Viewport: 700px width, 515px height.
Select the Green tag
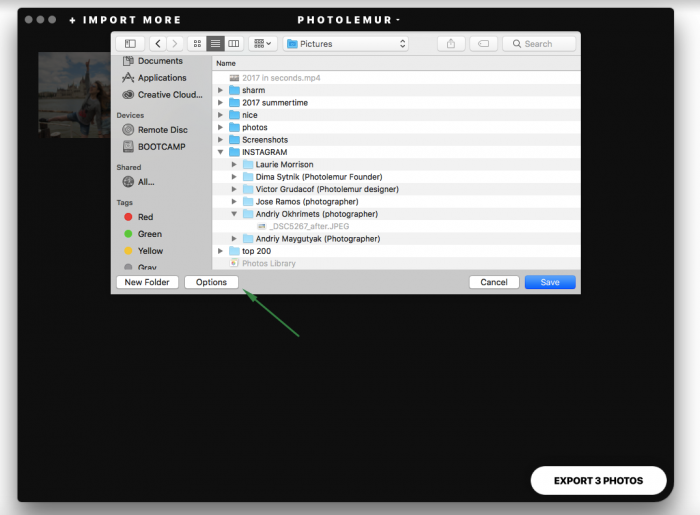click(x=143, y=234)
